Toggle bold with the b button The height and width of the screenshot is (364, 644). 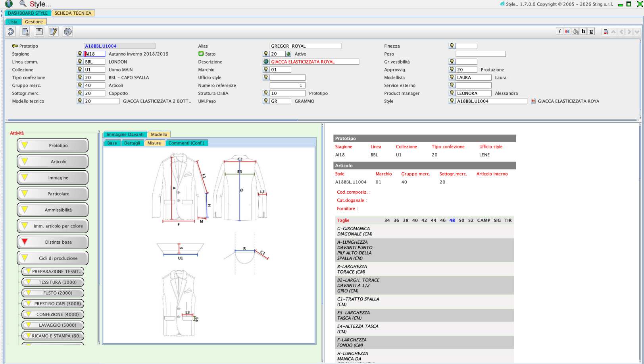[x=583, y=32]
